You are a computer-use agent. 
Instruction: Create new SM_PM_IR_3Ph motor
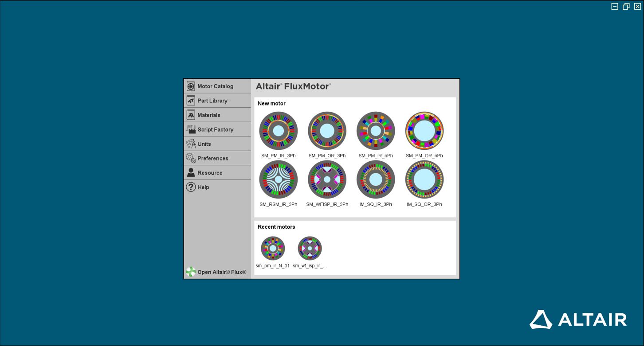click(278, 131)
